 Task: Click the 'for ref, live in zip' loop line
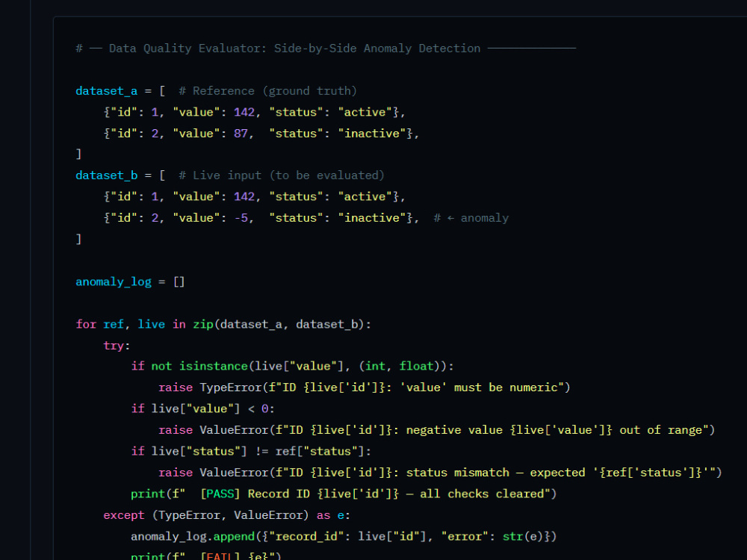(223, 324)
